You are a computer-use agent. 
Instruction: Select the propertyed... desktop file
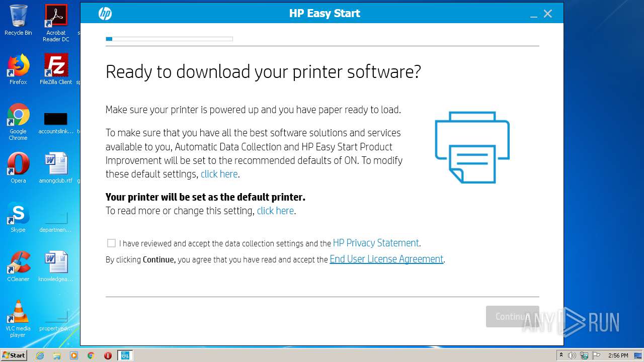(56, 321)
